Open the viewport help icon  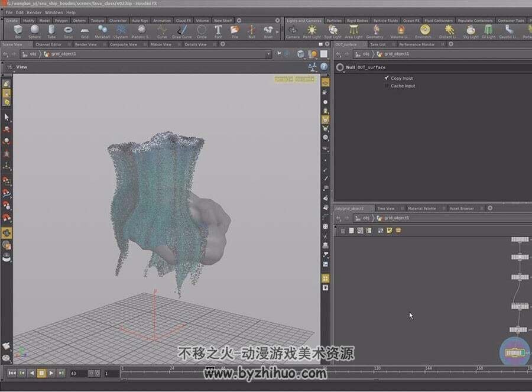324,67
